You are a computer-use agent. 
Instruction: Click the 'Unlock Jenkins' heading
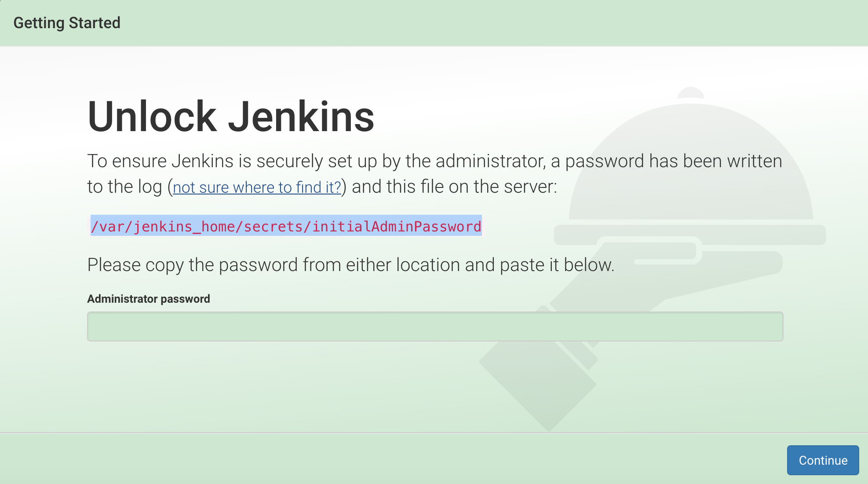(x=231, y=117)
